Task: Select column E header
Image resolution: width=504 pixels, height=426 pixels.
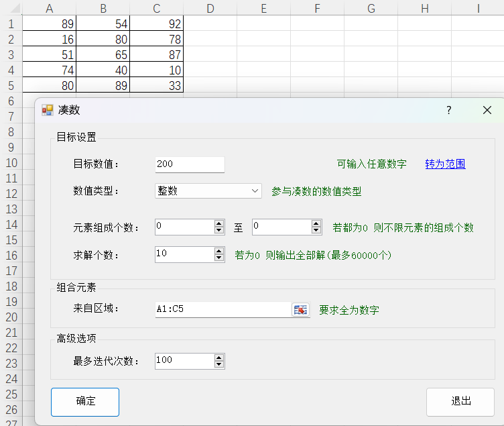Action: (264, 8)
